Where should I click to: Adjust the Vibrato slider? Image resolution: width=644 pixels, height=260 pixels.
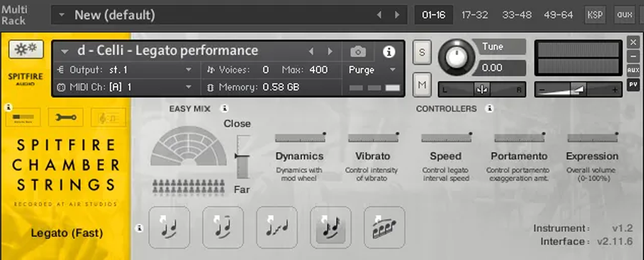click(x=373, y=138)
